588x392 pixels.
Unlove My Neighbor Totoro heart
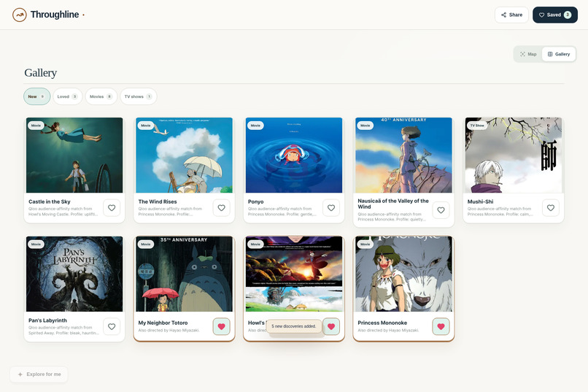coord(222,326)
